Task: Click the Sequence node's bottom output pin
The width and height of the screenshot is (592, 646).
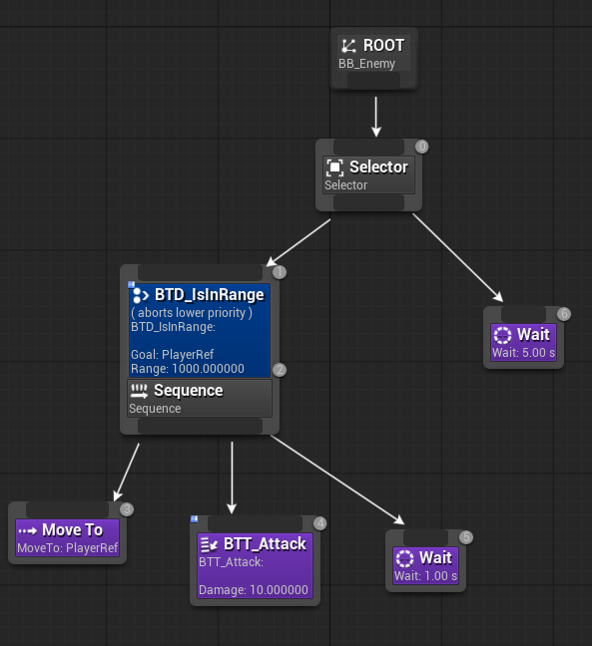Action: pos(200,426)
